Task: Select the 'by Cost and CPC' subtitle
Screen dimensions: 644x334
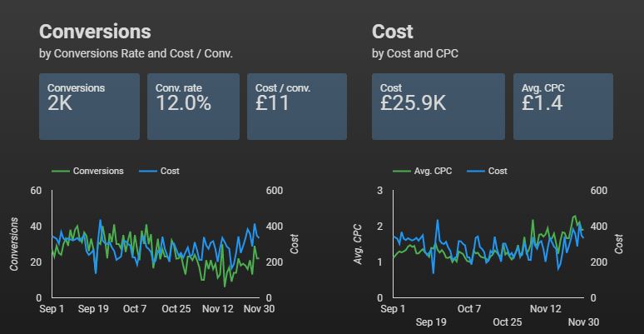Action: click(415, 54)
